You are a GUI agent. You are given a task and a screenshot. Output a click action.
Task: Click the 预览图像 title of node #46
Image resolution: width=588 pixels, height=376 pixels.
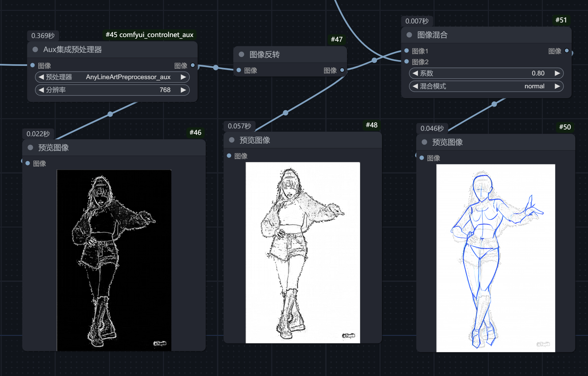(53, 147)
